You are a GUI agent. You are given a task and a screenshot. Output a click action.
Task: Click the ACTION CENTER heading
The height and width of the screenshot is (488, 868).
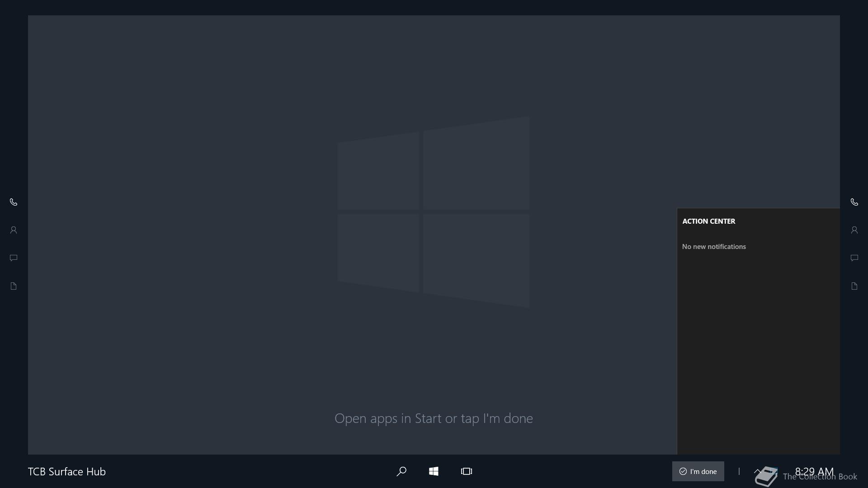tap(709, 221)
